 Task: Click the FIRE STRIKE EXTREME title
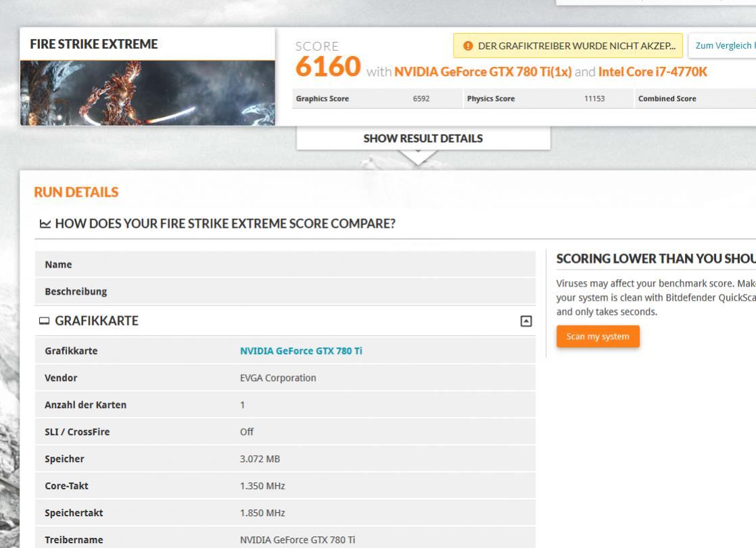click(93, 44)
